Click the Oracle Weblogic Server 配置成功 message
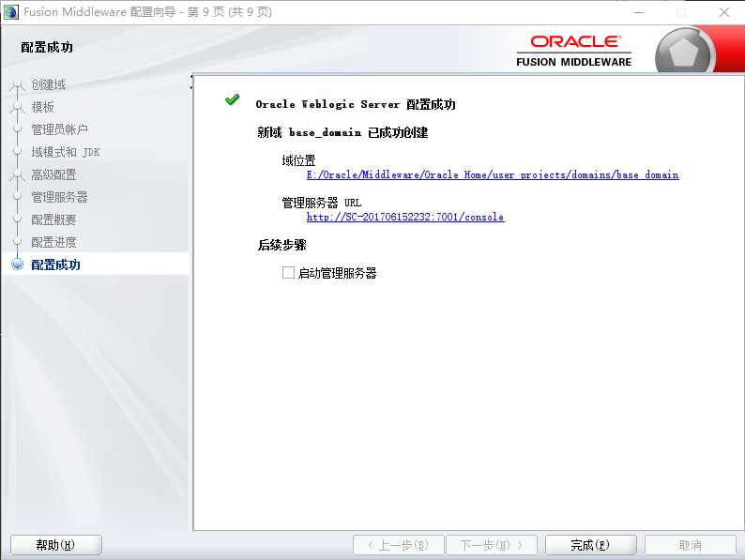 (x=356, y=104)
